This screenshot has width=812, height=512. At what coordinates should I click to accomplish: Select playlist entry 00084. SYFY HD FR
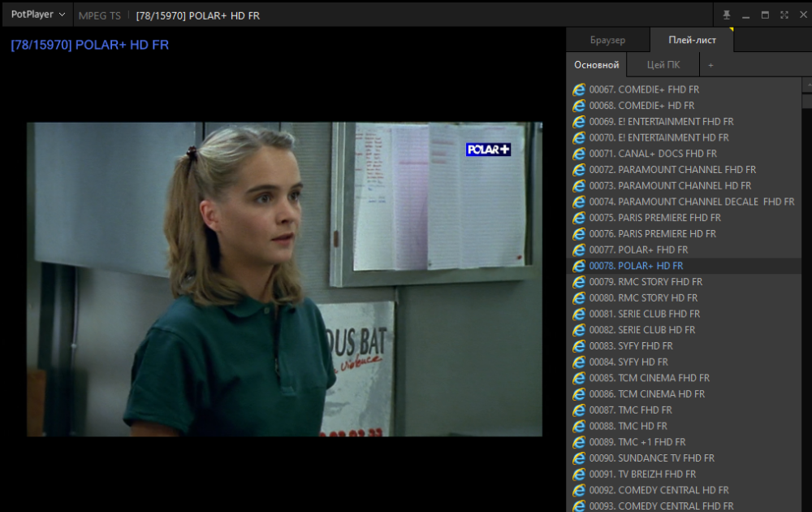(684, 362)
